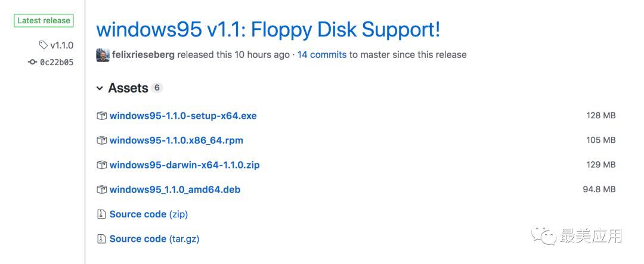Click the package icon beside windows95-1.1.0-setup-x64.exe
This screenshot has width=644, height=264.
(x=102, y=116)
